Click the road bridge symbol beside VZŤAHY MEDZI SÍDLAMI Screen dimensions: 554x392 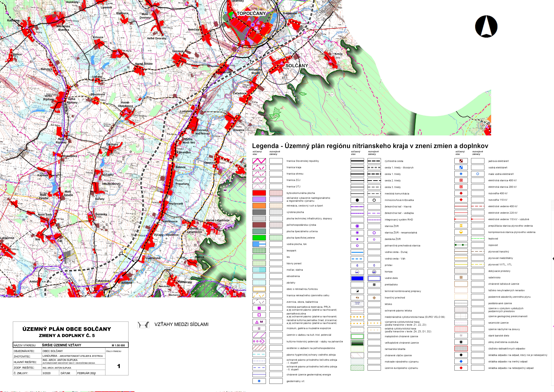143,325
